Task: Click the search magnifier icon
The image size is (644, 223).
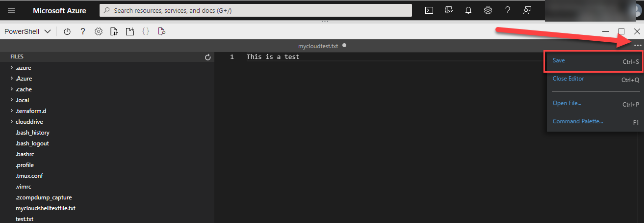Action: click(x=106, y=10)
